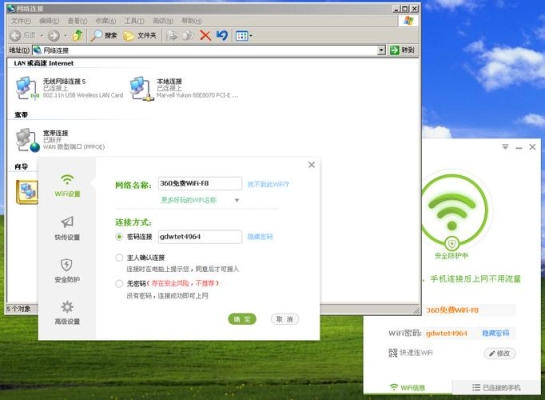Open the 快传设置 paper plane section
This screenshot has width=545, height=400.
coord(67,228)
